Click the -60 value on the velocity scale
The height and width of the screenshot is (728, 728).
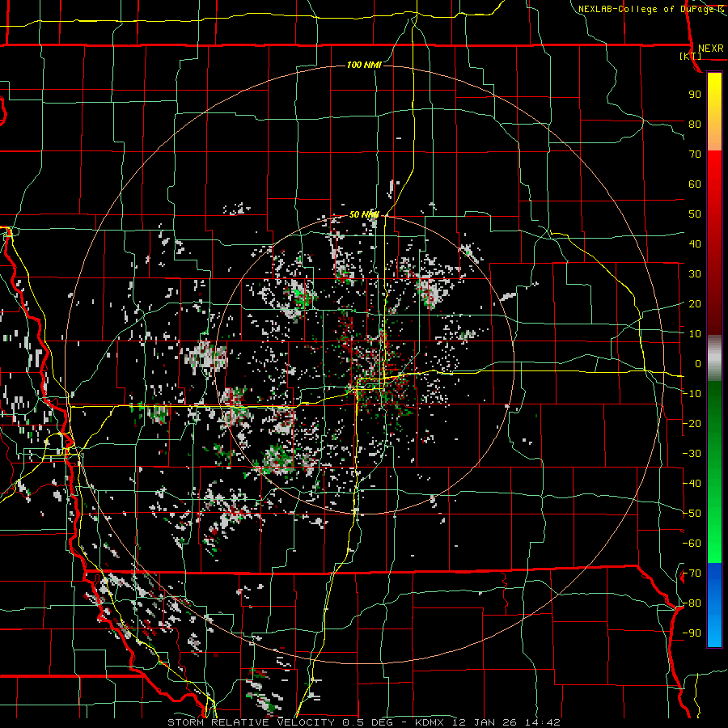click(x=692, y=544)
